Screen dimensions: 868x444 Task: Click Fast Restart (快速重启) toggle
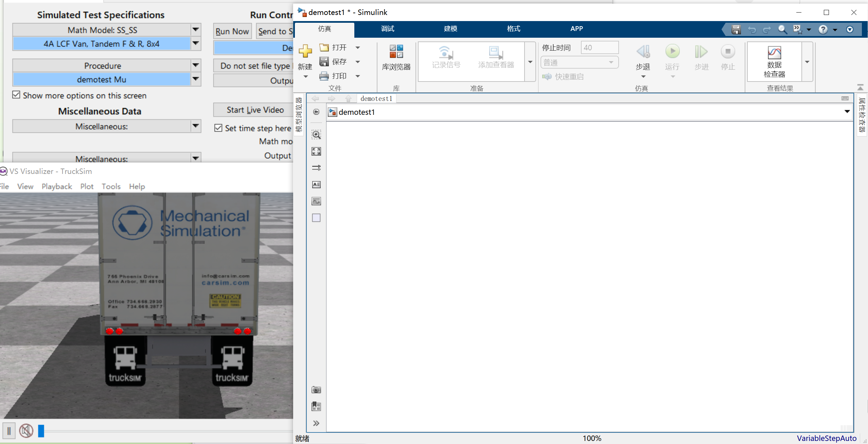point(563,76)
